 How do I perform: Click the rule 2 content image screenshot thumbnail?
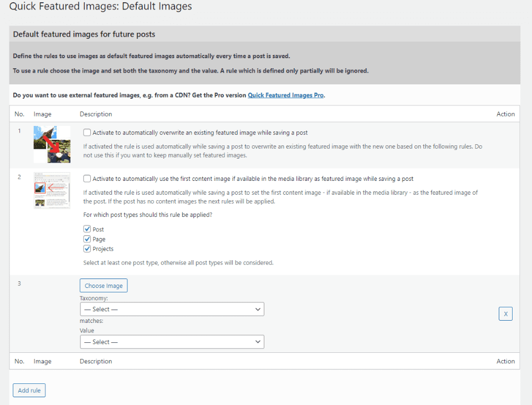pyautogui.click(x=52, y=190)
